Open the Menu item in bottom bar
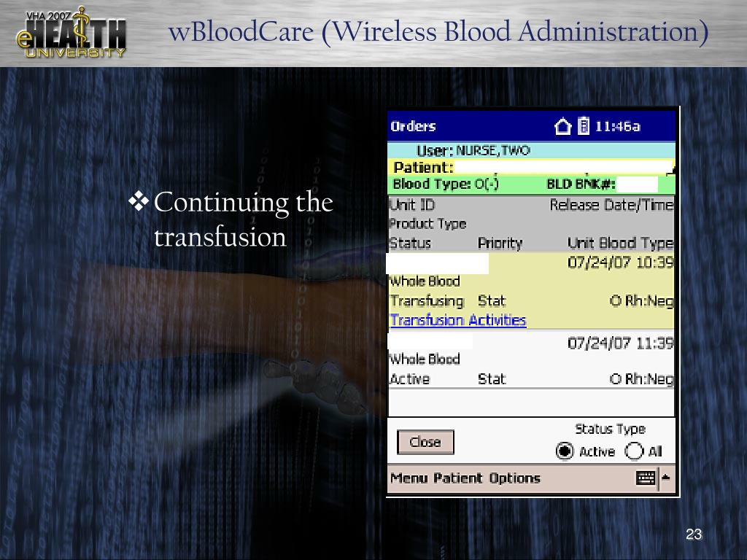This screenshot has width=747, height=560. tap(409, 478)
